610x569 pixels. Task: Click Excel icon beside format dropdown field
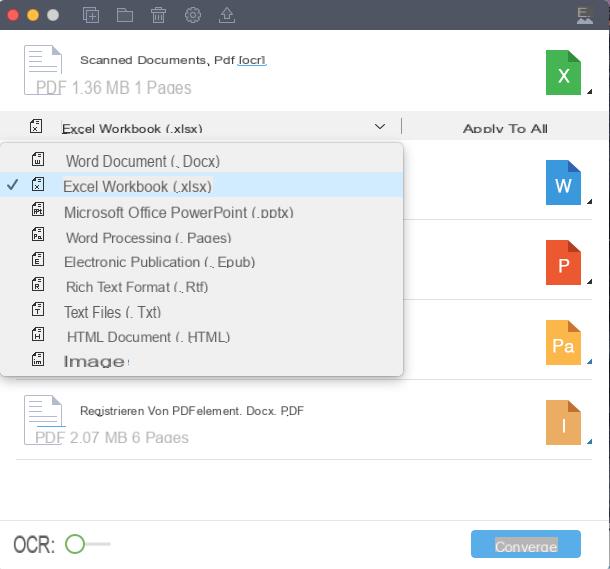click(36, 126)
